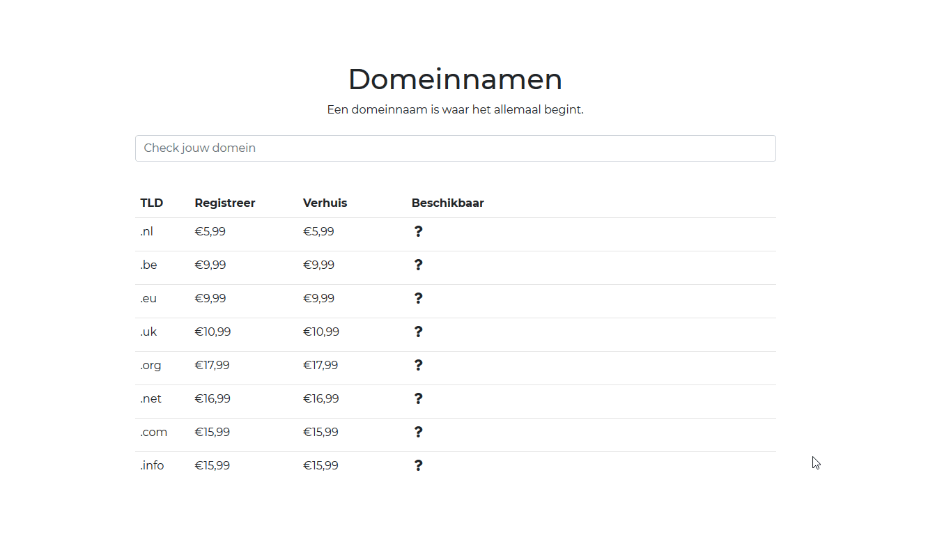
Task: Click the .uk Registreer price €10,99
Action: pyautogui.click(x=213, y=332)
